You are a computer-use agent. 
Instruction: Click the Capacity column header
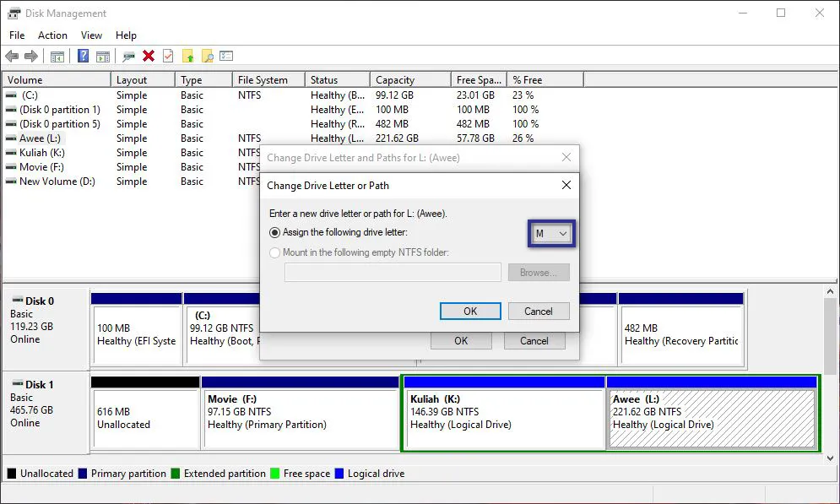click(x=395, y=80)
